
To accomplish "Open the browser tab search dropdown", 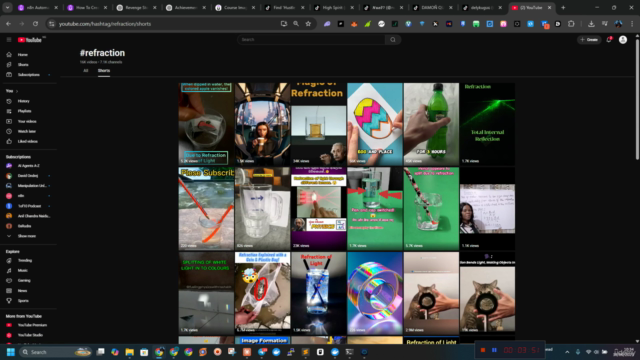I will pyautogui.click(x=7, y=7).
